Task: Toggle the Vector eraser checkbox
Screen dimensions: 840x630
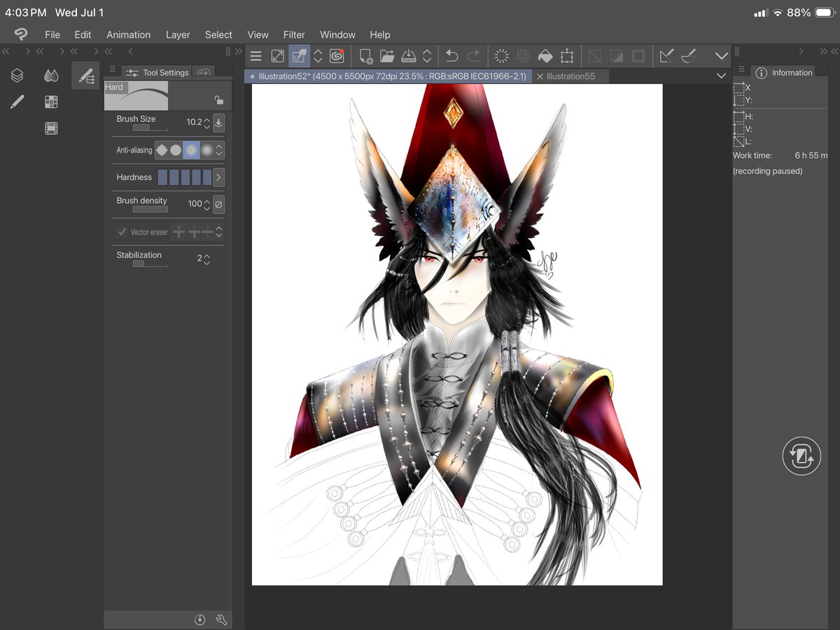Action: coord(122,232)
